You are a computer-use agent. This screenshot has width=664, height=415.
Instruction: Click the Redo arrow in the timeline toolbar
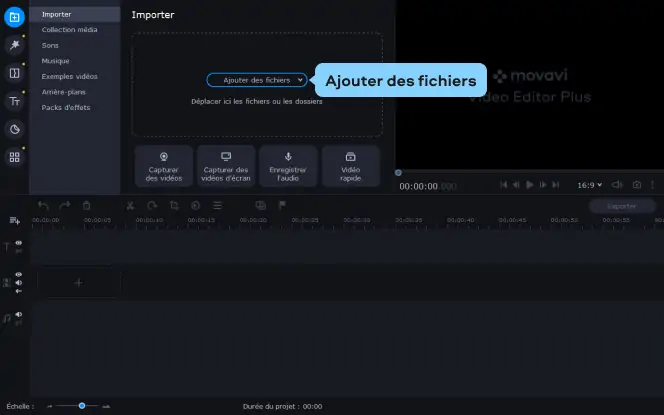[x=65, y=205]
